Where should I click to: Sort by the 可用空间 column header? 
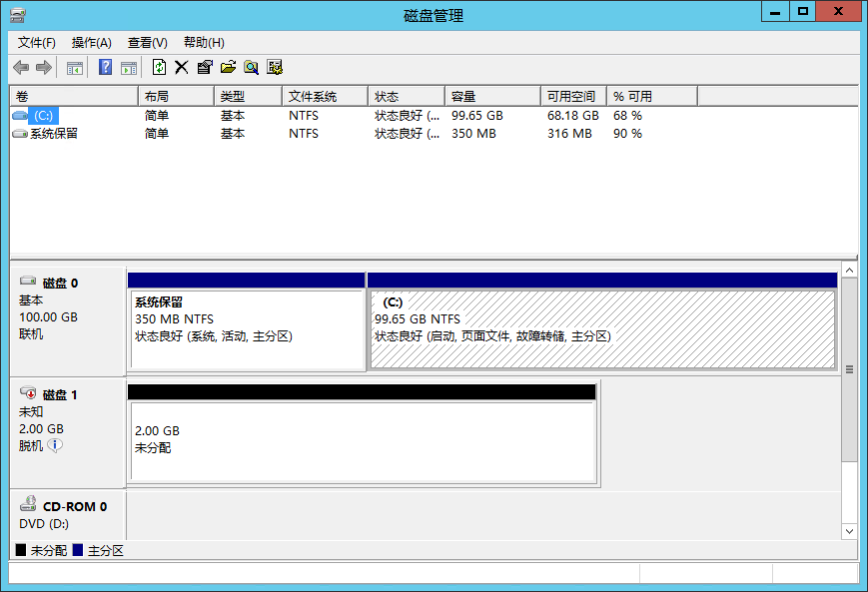[573, 96]
